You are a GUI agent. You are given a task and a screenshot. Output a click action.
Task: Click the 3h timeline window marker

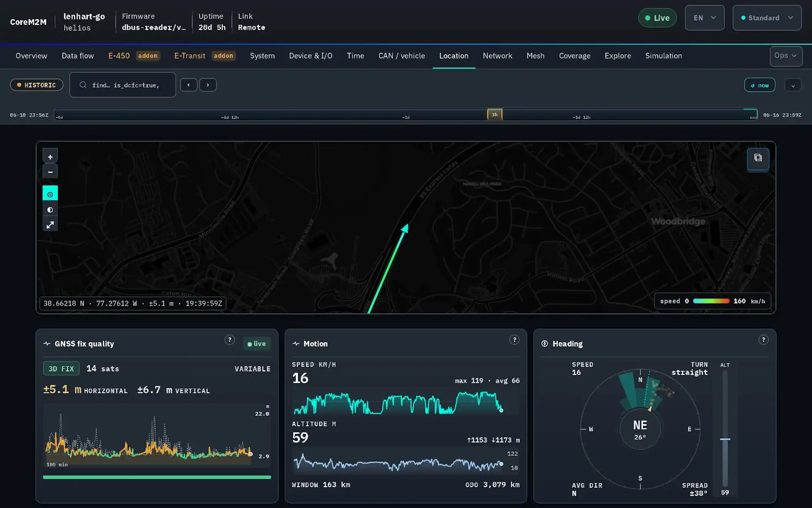[494, 115]
